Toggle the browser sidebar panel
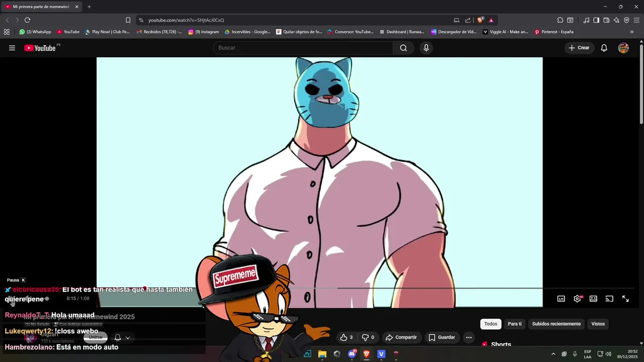 (x=596, y=20)
